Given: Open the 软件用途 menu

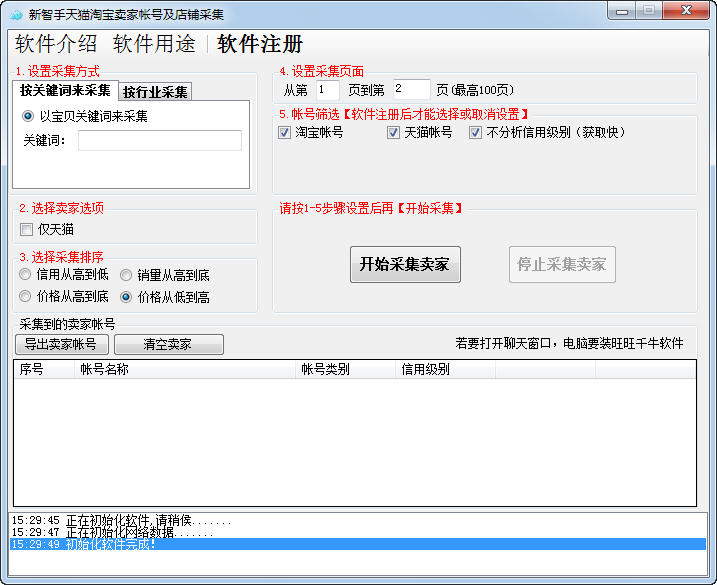Looking at the screenshot, I should (x=154, y=44).
